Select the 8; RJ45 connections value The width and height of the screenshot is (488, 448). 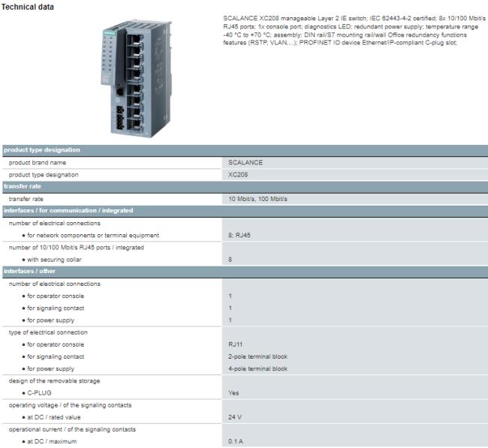(x=241, y=235)
